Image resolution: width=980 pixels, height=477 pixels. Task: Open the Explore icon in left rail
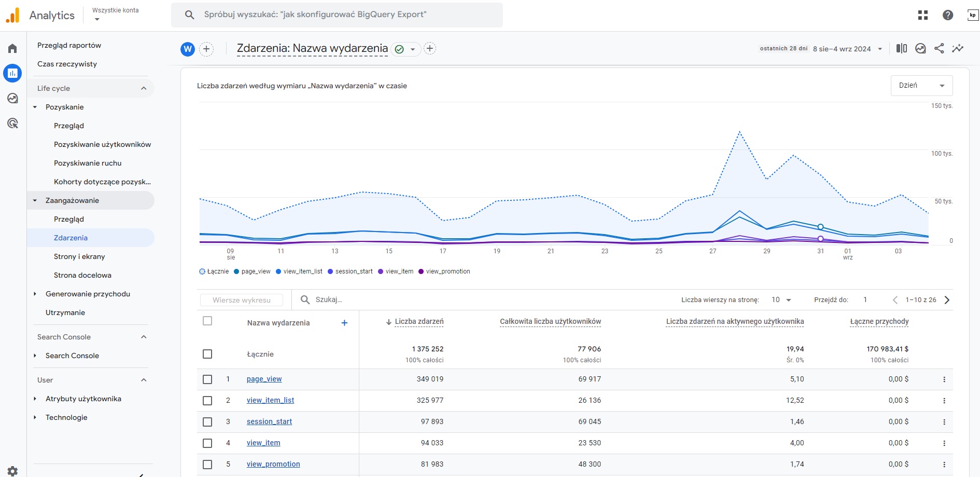12,98
